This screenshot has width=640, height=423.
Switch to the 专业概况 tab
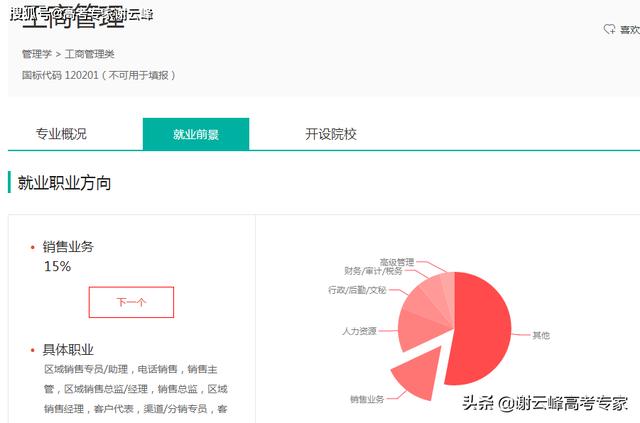(61, 134)
